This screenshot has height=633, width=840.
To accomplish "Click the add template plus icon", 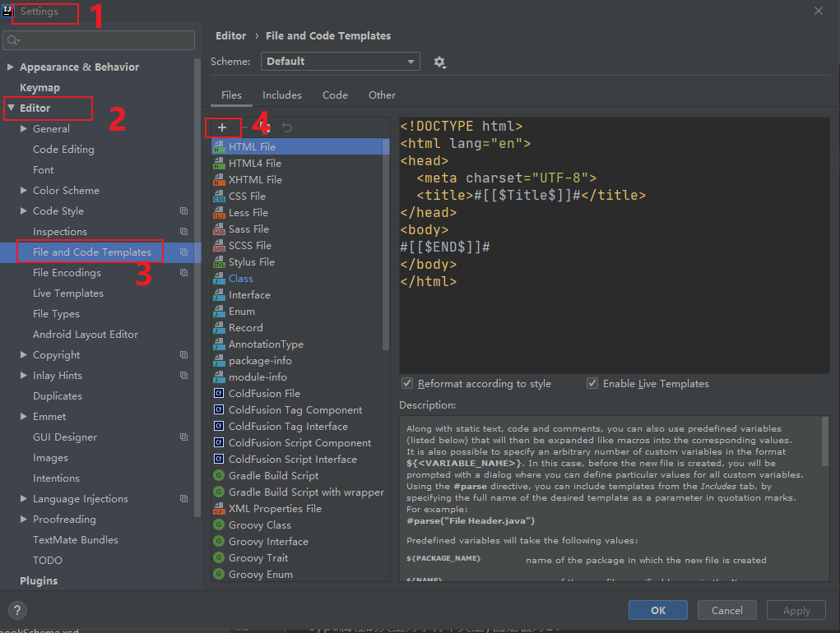I will [222, 127].
